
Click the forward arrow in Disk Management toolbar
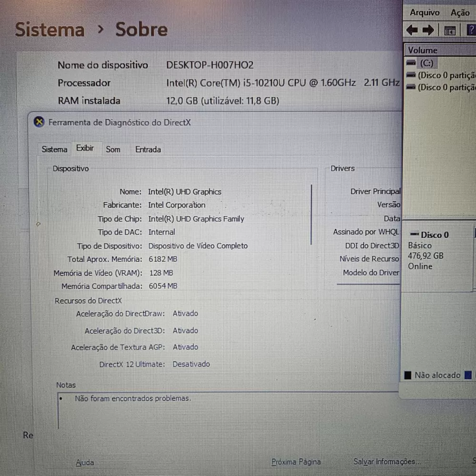[x=428, y=30]
